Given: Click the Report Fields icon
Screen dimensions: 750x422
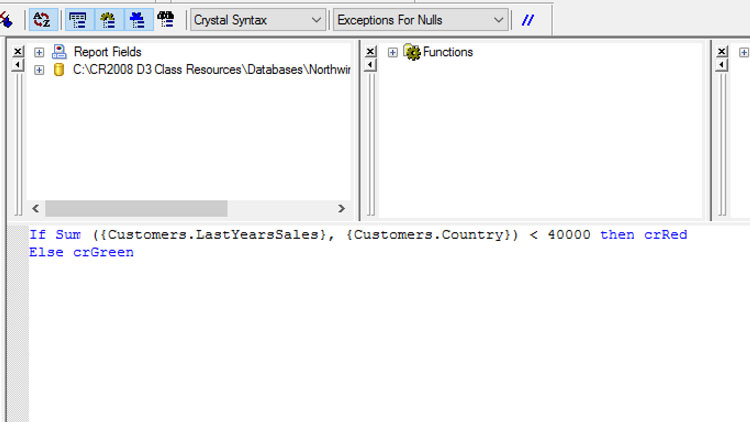Looking at the screenshot, I should click(59, 52).
